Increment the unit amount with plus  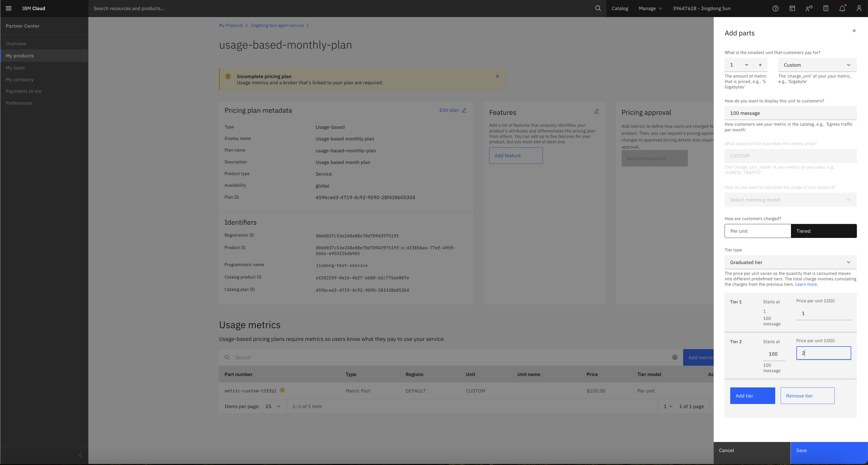pos(760,65)
